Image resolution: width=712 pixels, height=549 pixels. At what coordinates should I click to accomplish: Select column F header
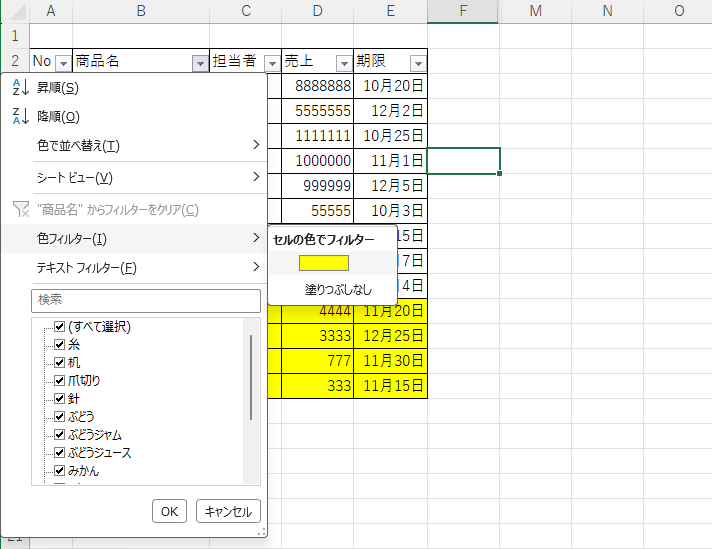(463, 11)
